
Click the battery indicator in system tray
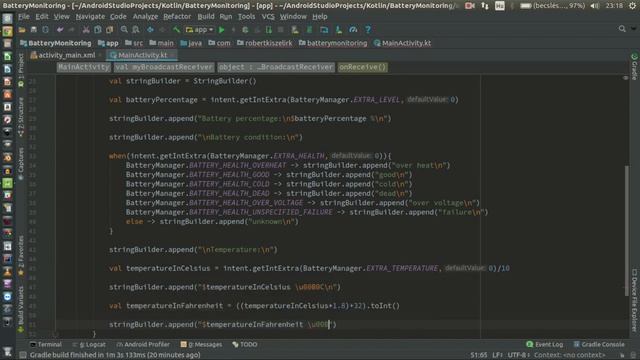pyautogui.click(x=552, y=6)
